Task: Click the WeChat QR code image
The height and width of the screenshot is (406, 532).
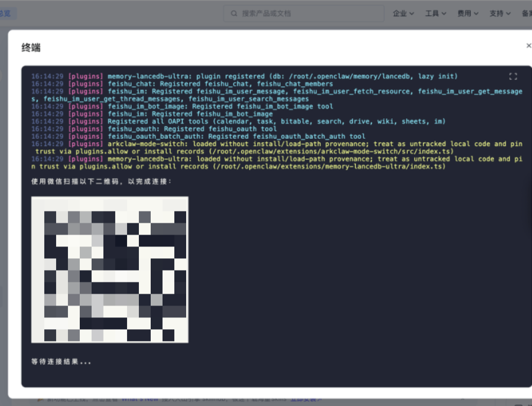Action: [109, 269]
